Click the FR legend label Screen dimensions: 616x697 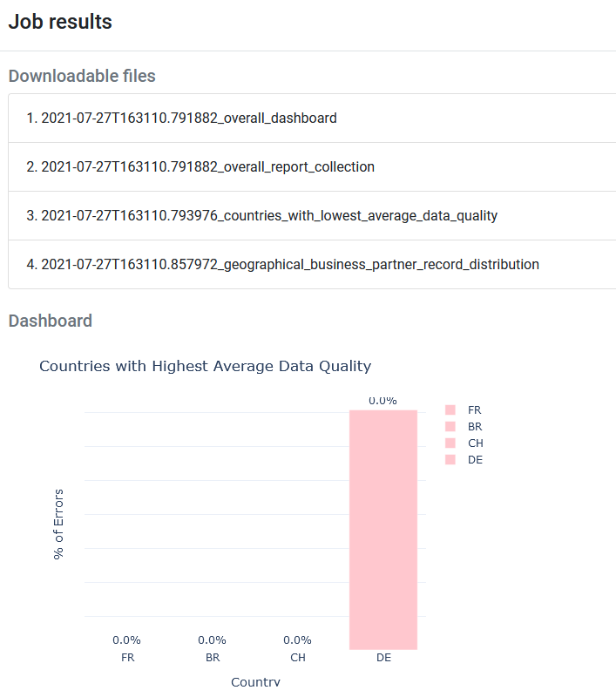click(x=474, y=409)
